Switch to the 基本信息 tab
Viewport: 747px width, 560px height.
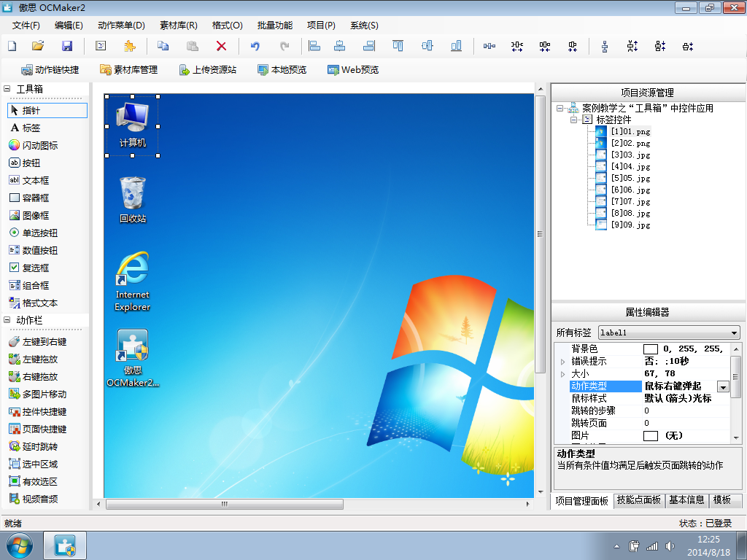(x=686, y=500)
